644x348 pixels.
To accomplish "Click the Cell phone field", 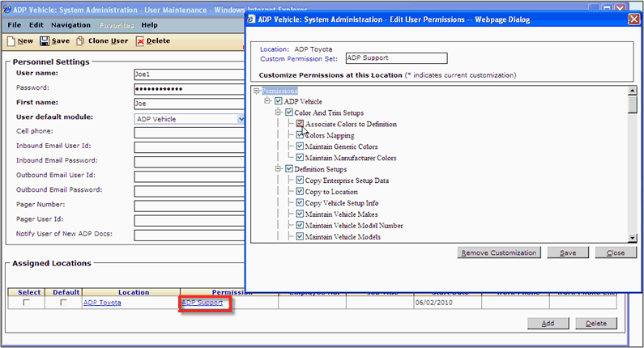I will 190,133.
